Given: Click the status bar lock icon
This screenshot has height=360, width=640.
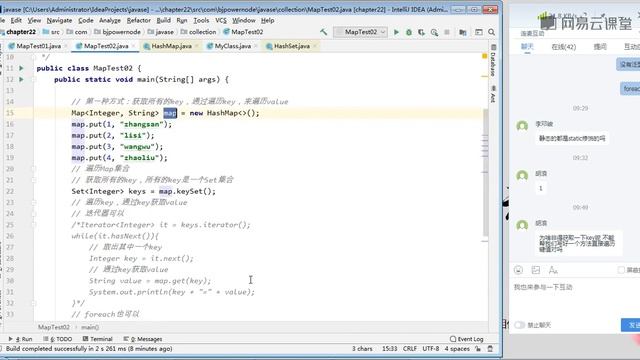Looking at the screenshot, I should pos(478,349).
